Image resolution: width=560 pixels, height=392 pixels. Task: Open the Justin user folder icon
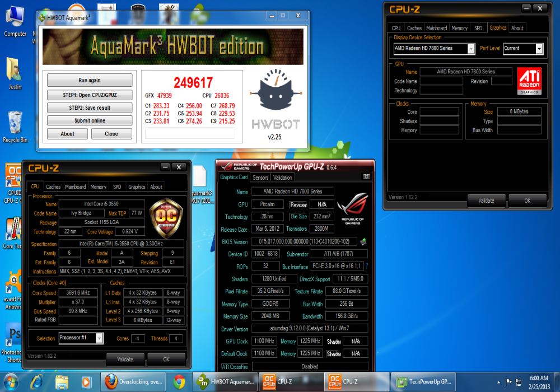pos(15,73)
